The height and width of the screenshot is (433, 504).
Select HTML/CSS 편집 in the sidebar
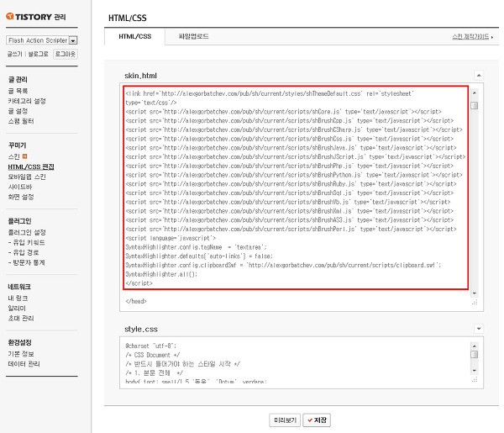pyautogui.click(x=31, y=166)
